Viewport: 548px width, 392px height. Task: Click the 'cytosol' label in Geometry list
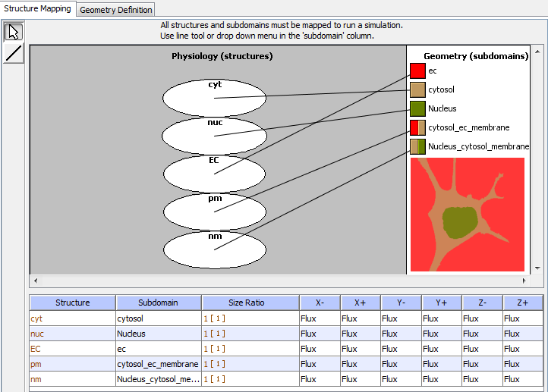tap(441, 89)
